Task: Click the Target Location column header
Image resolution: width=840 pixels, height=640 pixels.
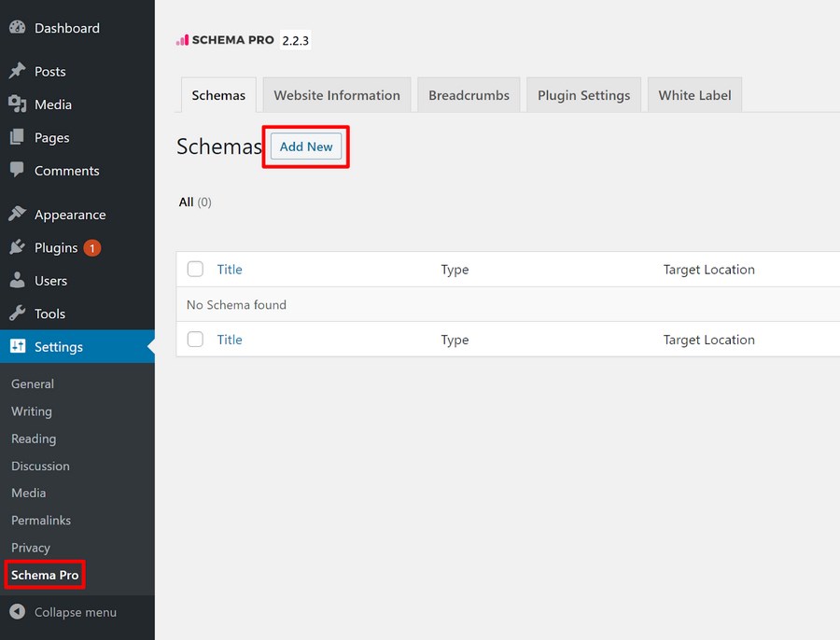Action: click(708, 270)
